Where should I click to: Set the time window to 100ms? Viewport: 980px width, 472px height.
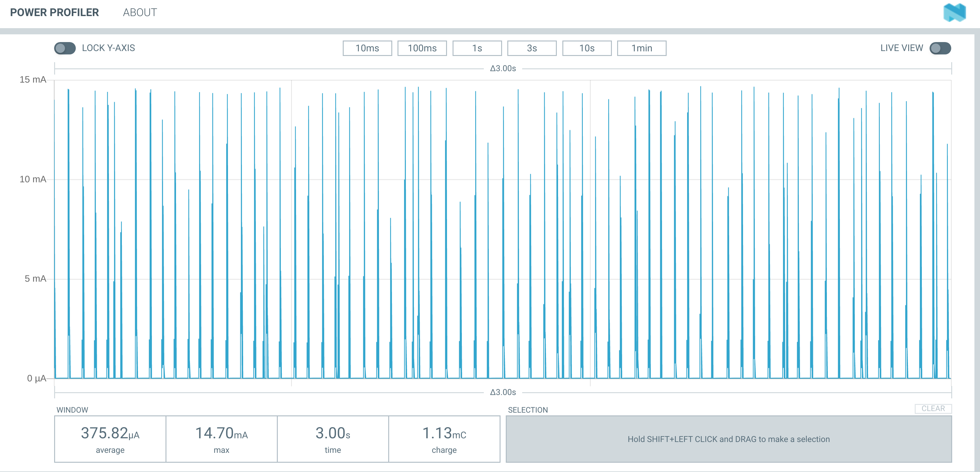(422, 48)
